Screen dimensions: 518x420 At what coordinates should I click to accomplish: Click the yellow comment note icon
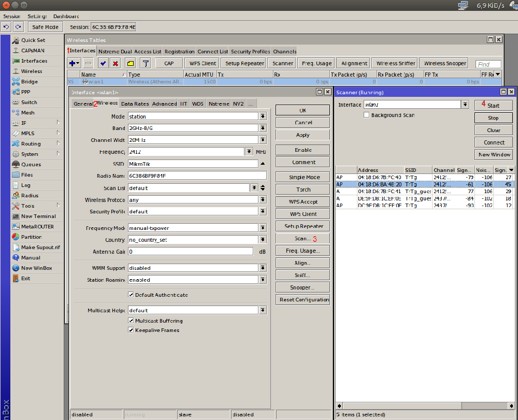point(131,63)
